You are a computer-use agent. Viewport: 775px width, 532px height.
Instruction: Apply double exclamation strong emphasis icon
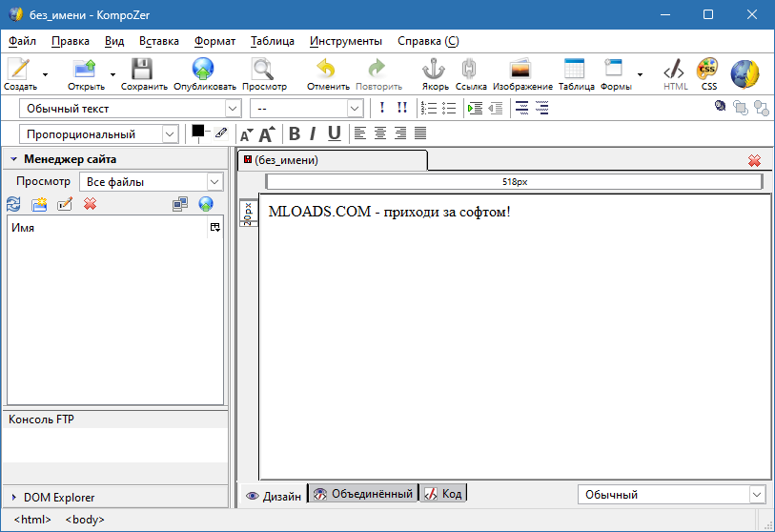point(402,108)
